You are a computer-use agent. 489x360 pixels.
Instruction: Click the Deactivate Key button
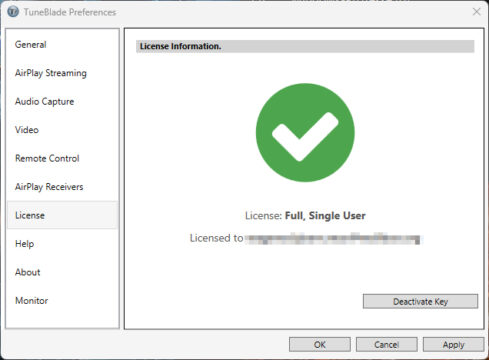tap(420, 301)
